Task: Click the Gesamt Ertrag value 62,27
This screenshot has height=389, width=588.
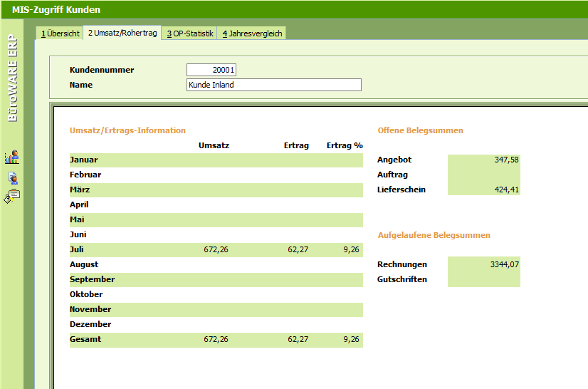Action: point(298,339)
